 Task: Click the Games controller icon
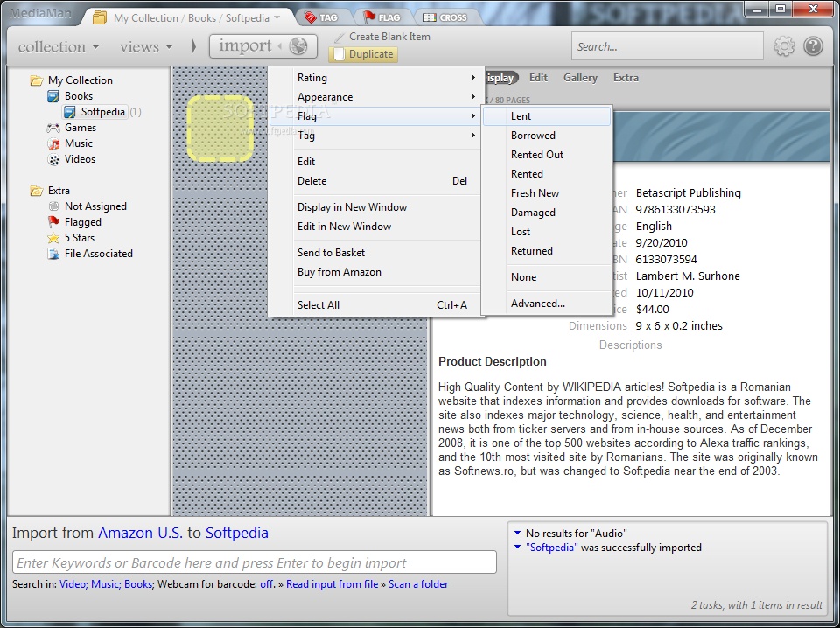point(53,128)
